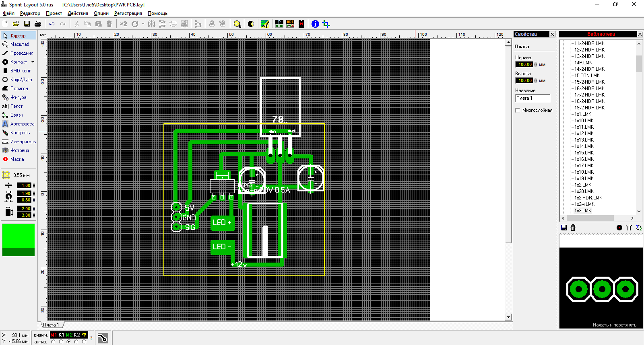Select the Автотрасса autoroute tool
This screenshot has height=345, width=644.
19,124
